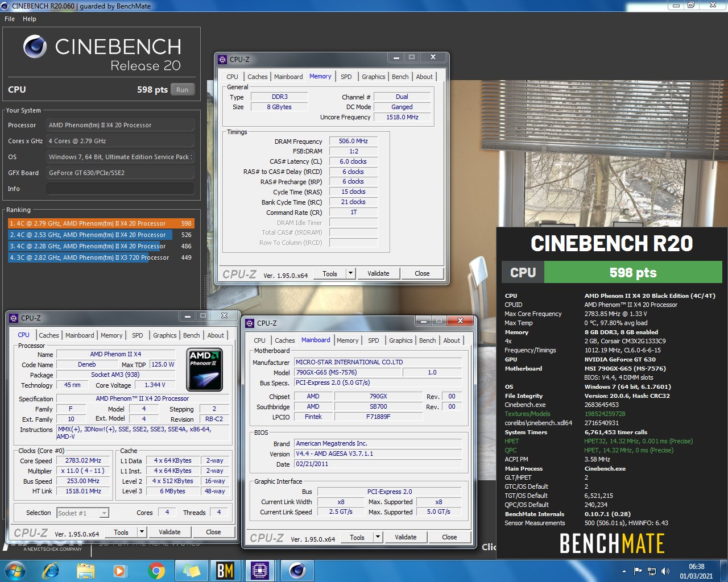
Task: Switch to CPU-Z taskbar icon
Action: coord(260,570)
